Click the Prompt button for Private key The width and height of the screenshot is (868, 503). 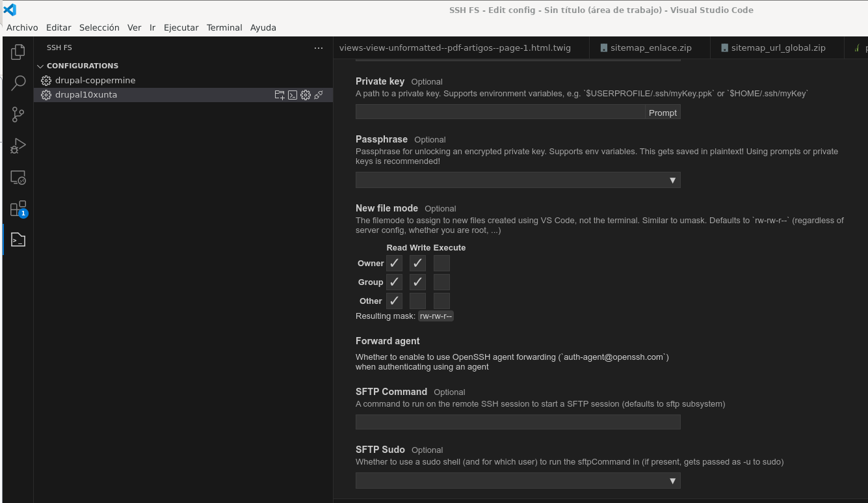(x=663, y=113)
